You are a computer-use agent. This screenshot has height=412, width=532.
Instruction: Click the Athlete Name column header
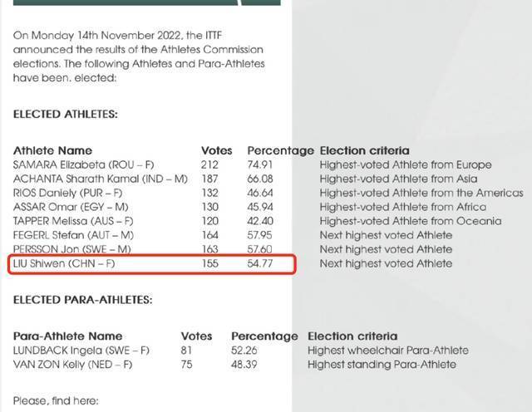52,150
